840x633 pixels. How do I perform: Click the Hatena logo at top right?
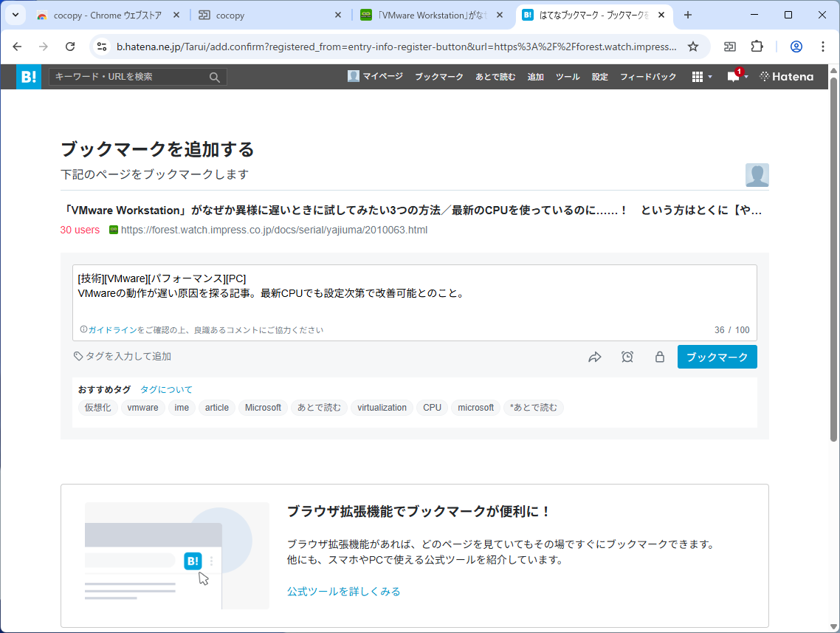[x=786, y=76]
